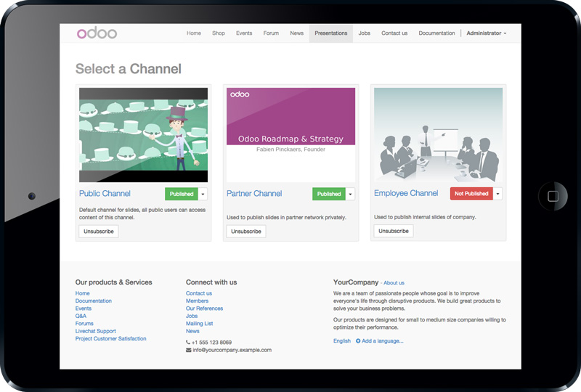The height and width of the screenshot is (392, 581).
Task: Go to Events in top navigation
Action: pos(244,33)
